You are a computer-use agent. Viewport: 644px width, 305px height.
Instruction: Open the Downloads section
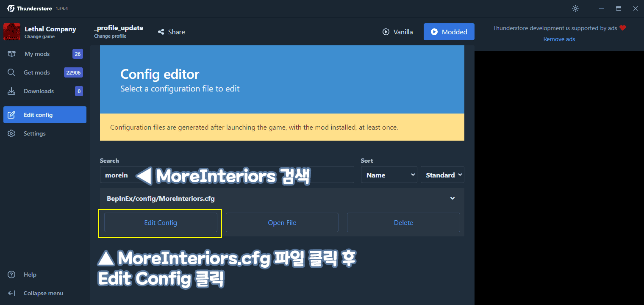click(45, 91)
